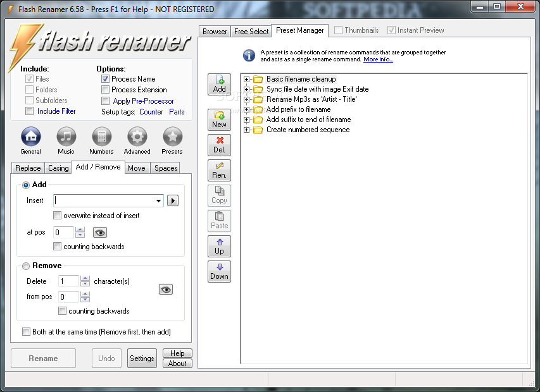Viewport: 540px width, 392px height.
Task: Enable the Include Filter checkbox
Action: click(29, 111)
